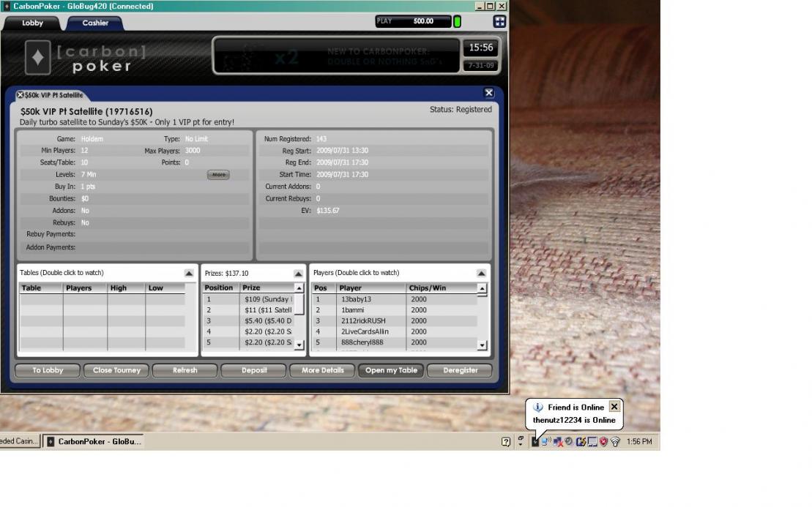Click the info icon in notification balloon
The width and height of the screenshot is (812, 507).
[x=538, y=408]
